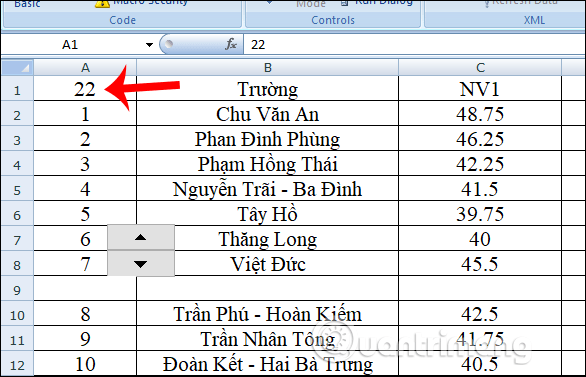The height and width of the screenshot is (377, 586).
Task: Select the Phan Đình Phùng cell
Action: (268, 139)
